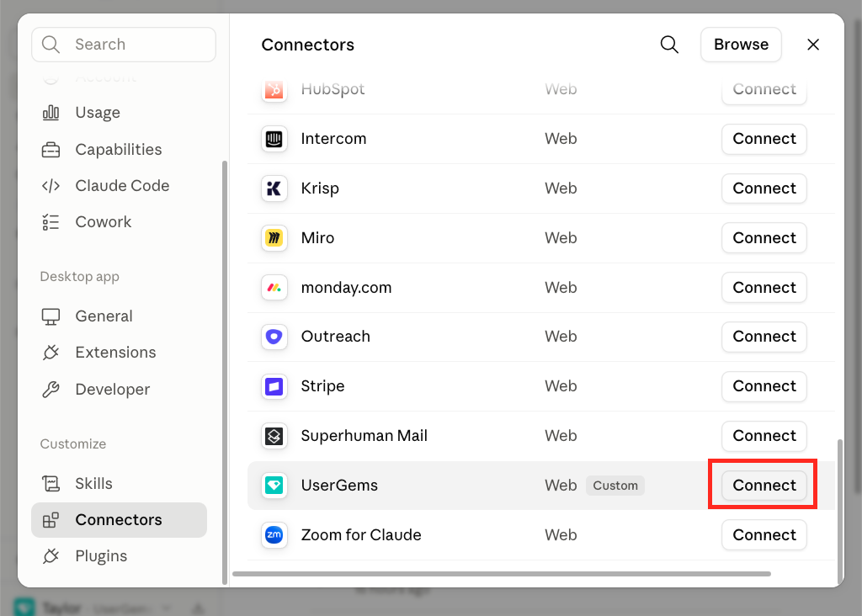Connect Zoom for Claude

[764, 534]
